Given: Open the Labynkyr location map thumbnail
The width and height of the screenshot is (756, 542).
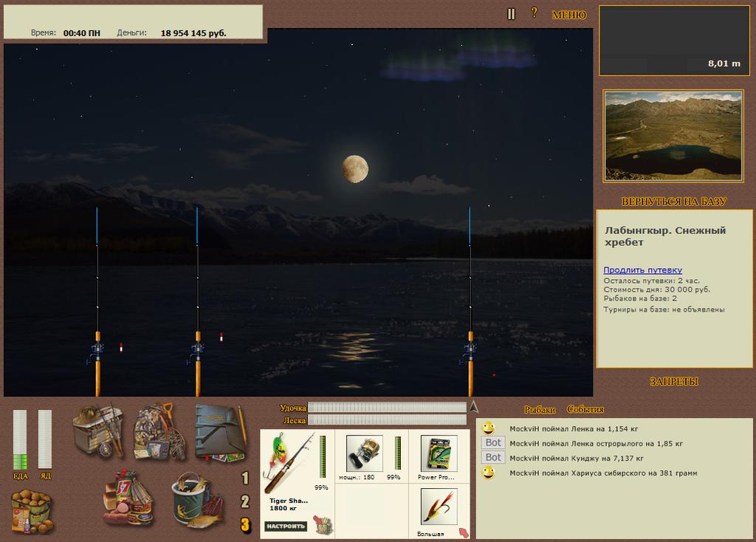Looking at the screenshot, I should (673, 136).
